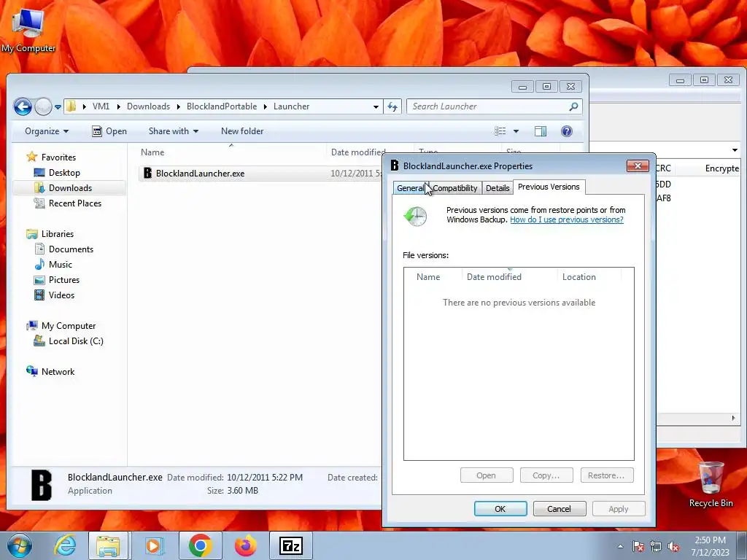
Task: Click Cancel in the Properties dialog
Action: (560, 509)
